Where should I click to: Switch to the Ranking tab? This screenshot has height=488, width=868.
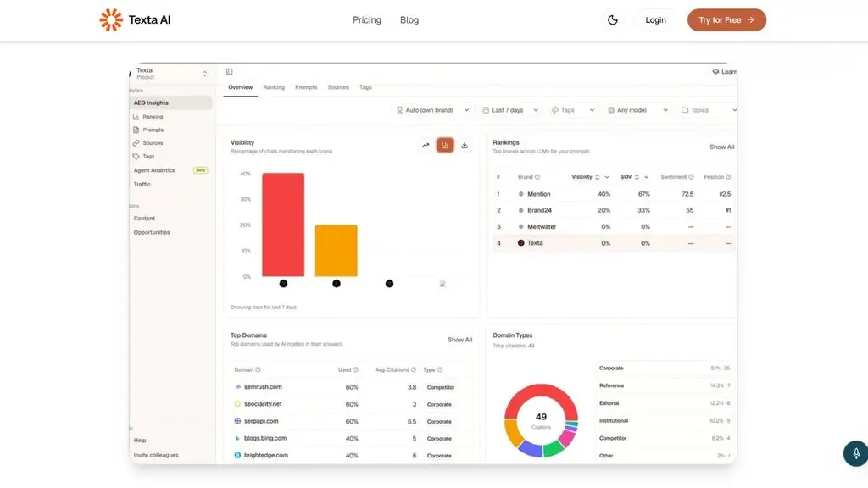pos(274,87)
